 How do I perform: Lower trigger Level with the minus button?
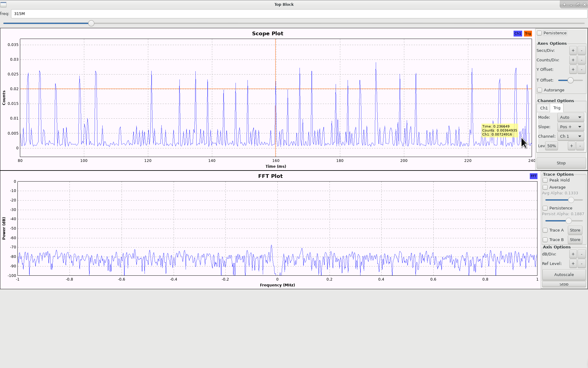(580, 146)
